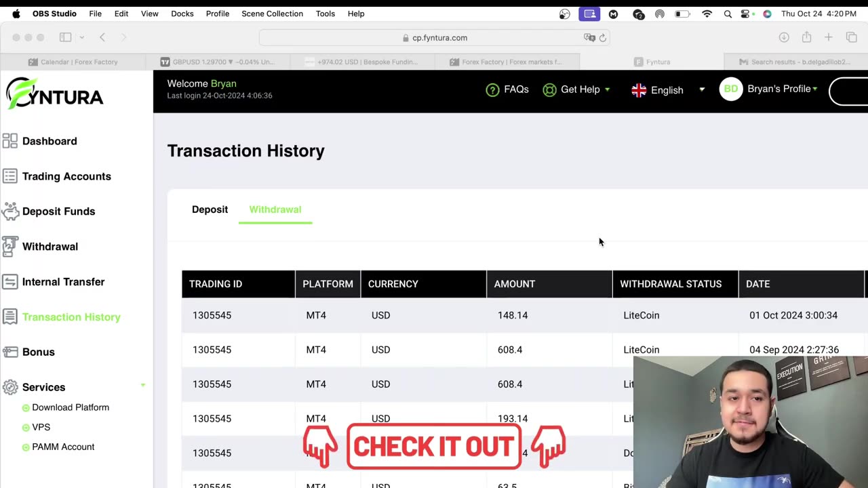The height and width of the screenshot is (488, 868).
Task: Open the Bonus page
Action: tap(28, 352)
